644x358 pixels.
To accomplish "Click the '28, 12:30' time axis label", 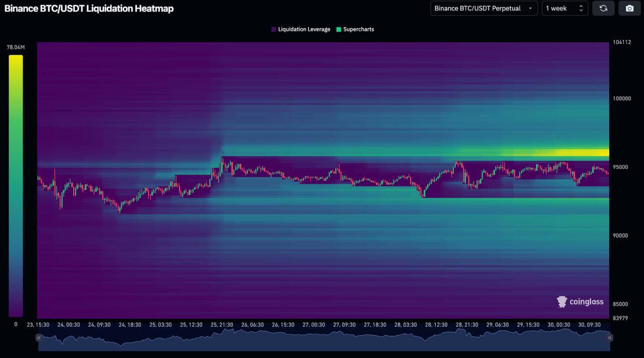I will click(x=437, y=325).
